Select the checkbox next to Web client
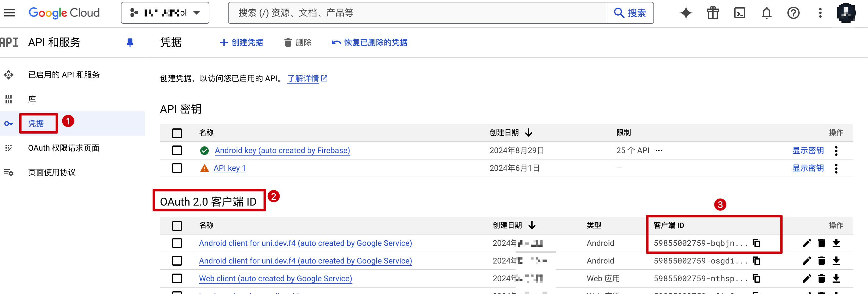The width and height of the screenshot is (868, 294). pos(177,278)
